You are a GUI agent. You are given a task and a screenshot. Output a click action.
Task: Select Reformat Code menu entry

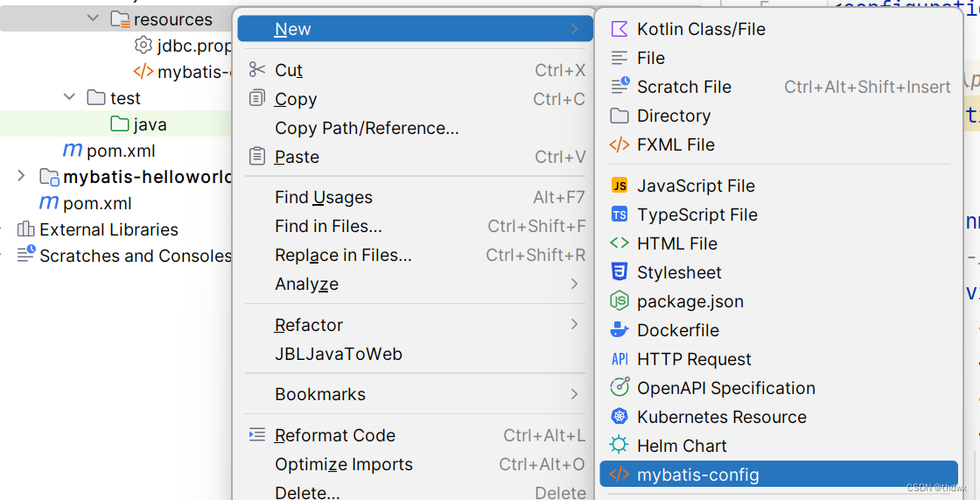(334, 435)
